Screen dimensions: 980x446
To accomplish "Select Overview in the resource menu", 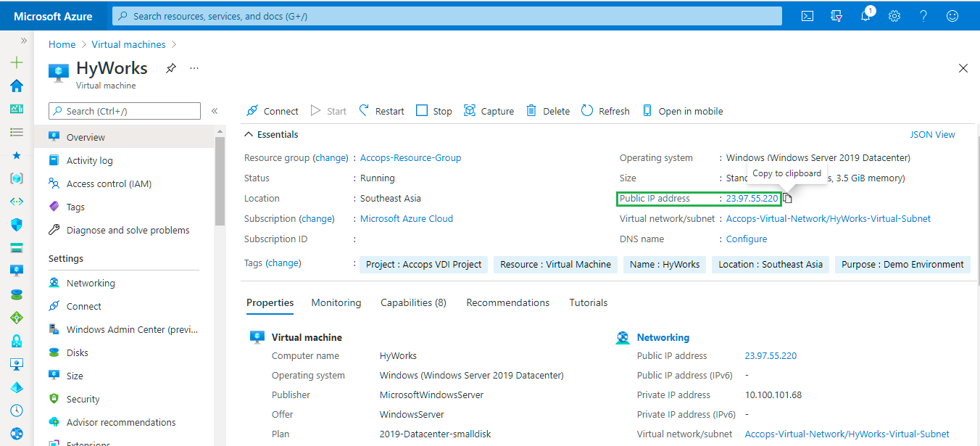I will (x=124, y=137).
